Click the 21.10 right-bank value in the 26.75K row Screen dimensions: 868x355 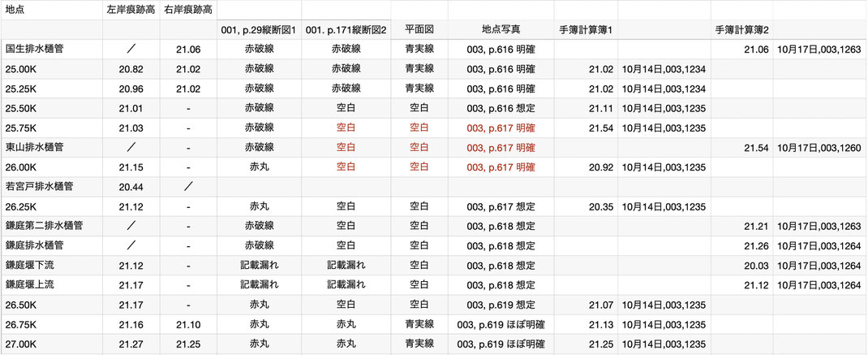click(x=188, y=324)
